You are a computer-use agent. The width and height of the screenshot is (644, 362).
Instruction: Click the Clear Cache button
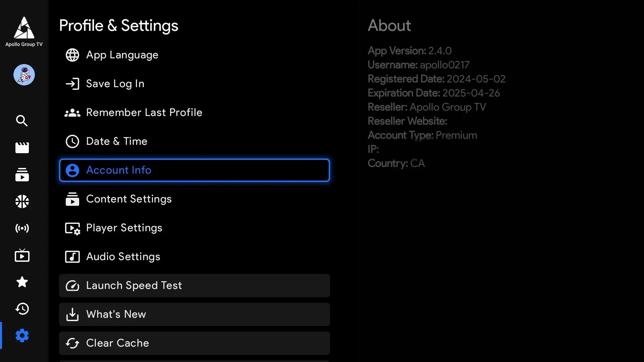click(x=194, y=343)
